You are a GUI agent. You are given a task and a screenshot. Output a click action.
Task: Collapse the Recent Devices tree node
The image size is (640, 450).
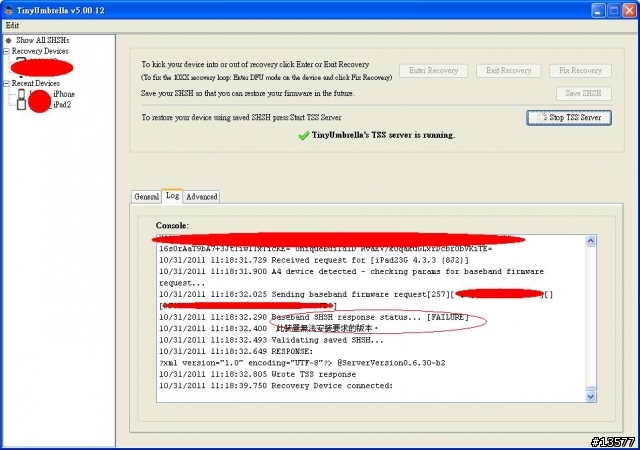click(x=6, y=83)
